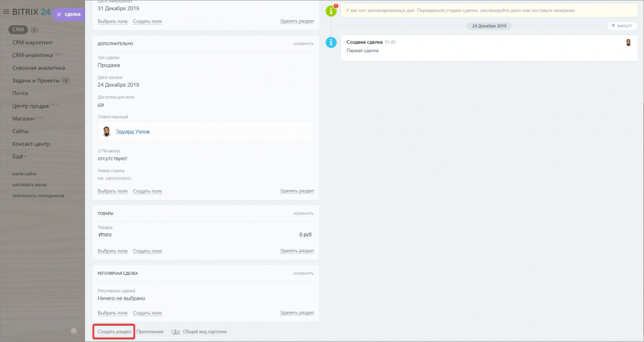Click the не заполнено value under Новая строка
The width and height of the screenshot is (644, 342).
coord(114,178)
